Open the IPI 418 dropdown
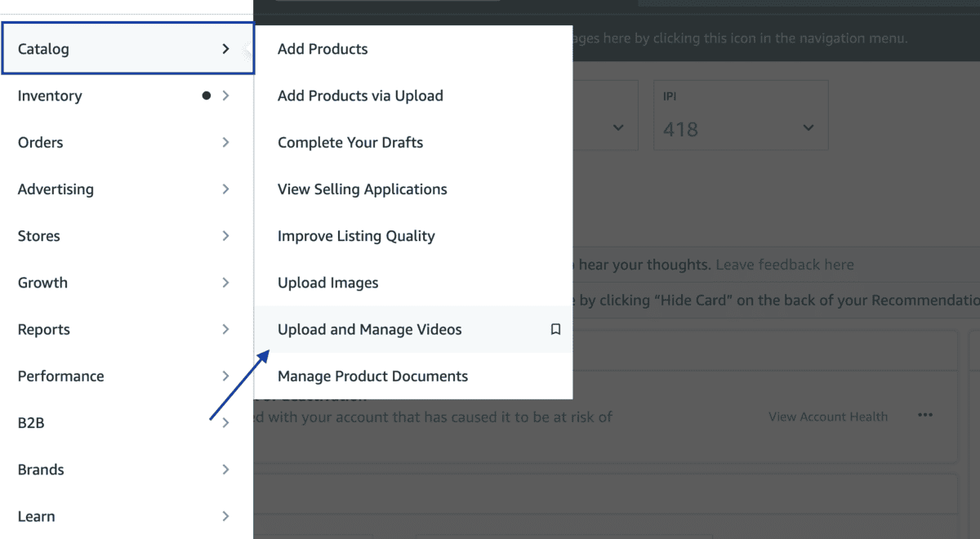 (x=741, y=114)
